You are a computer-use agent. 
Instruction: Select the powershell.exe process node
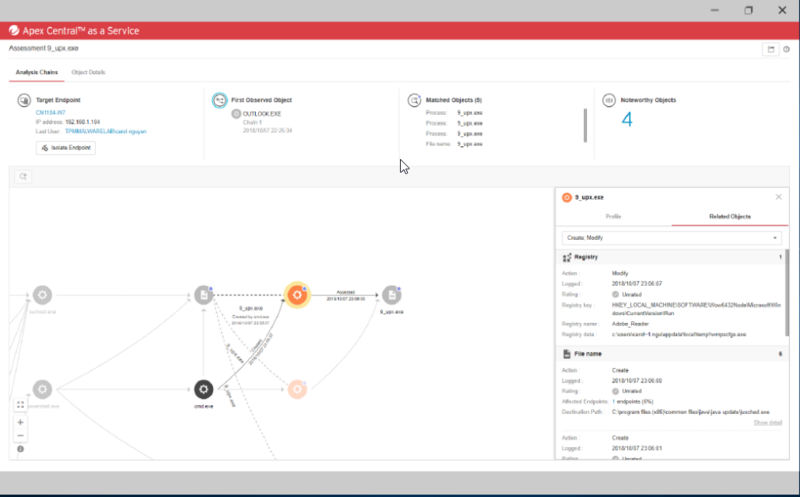tap(42, 389)
